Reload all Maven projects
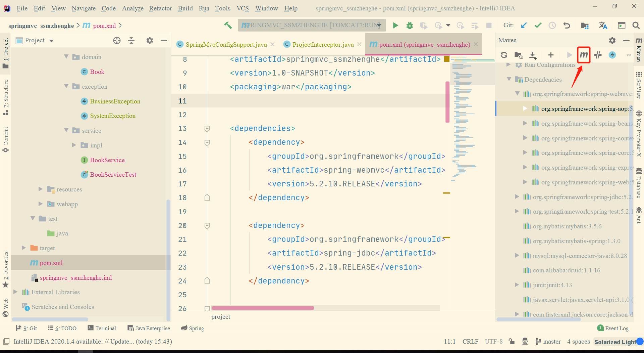Screen dimensions: 644x353 coord(504,55)
